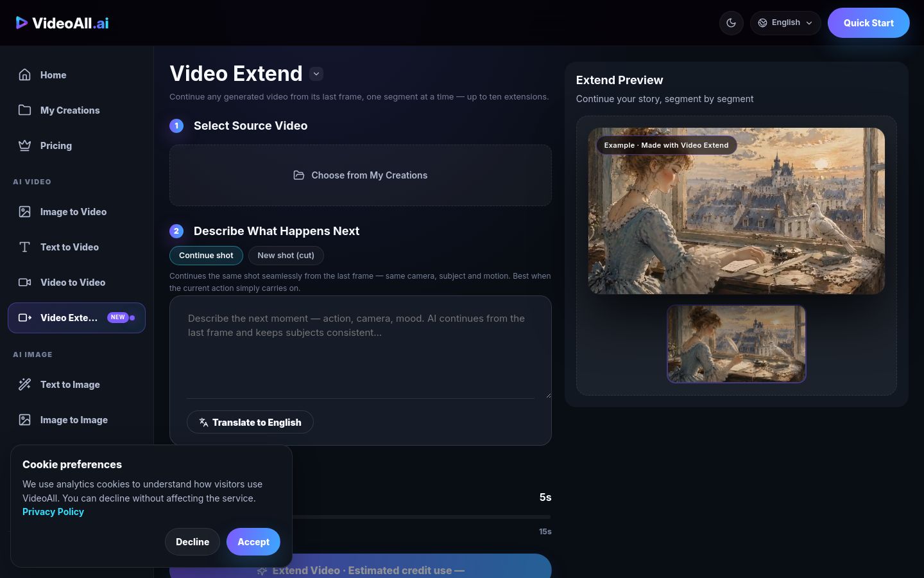Click the Text to Image wand icon
This screenshot has height=578, width=924.
(x=25, y=385)
